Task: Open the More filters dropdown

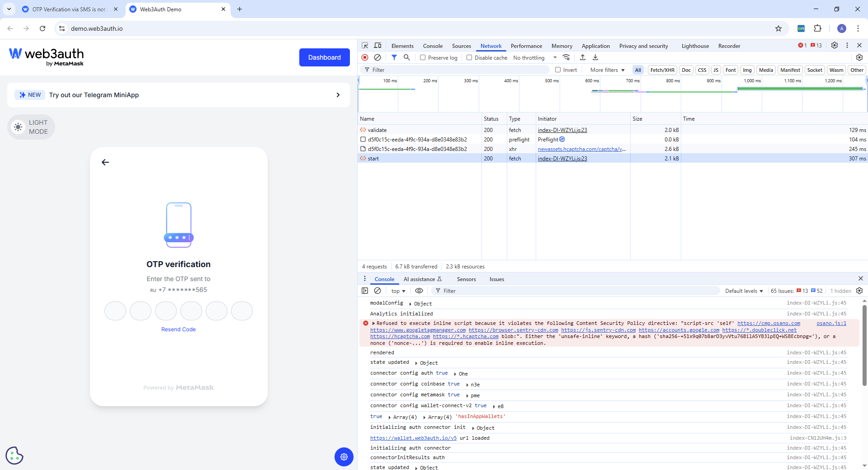Action: pos(607,70)
